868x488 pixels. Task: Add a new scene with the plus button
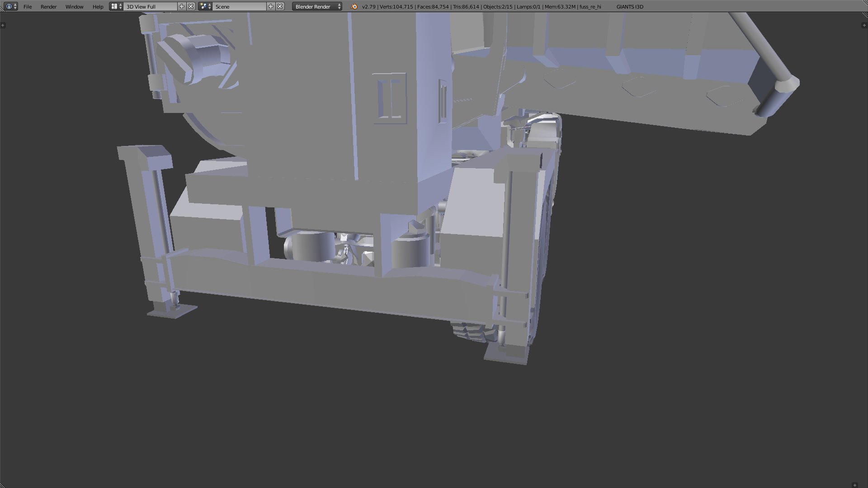(x=270, y=6)
